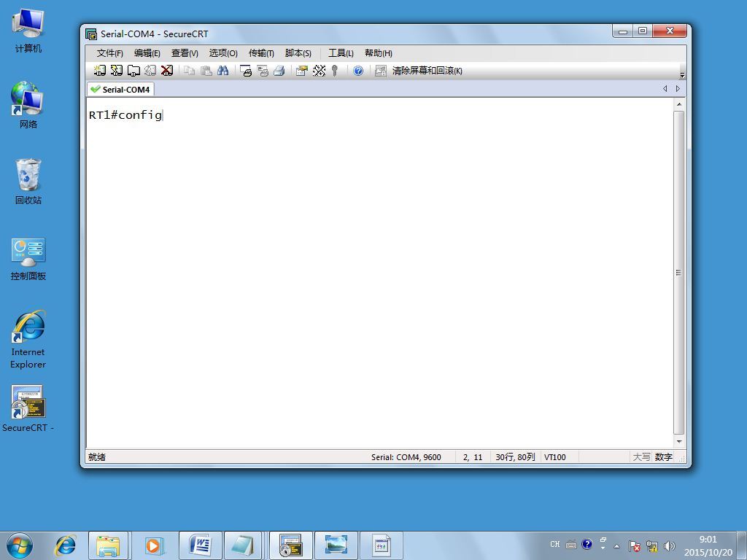
Task: Open the 文件(F) menu
Action: (109, 52)
